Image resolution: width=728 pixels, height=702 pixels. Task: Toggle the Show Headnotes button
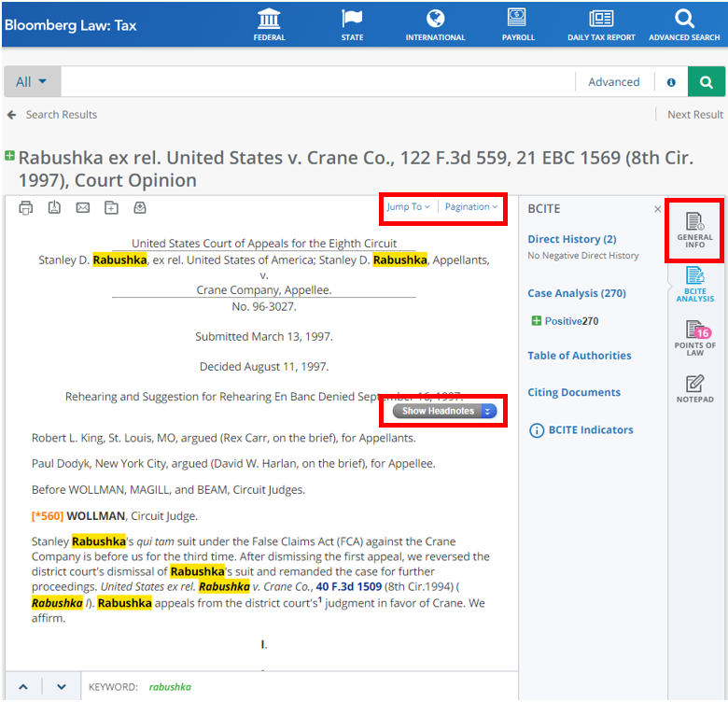click(444, 411)
